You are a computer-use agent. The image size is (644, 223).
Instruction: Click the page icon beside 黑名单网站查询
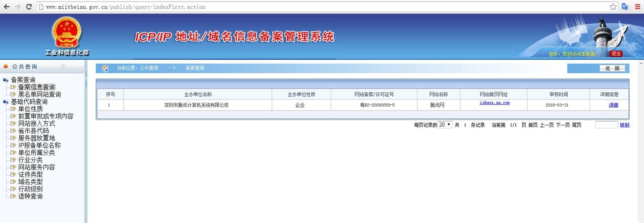point(13,94)
